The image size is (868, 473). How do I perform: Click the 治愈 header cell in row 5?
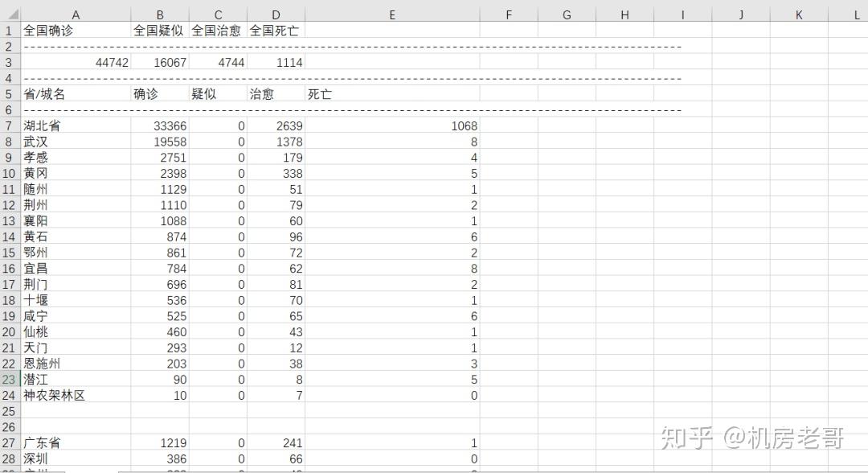click(x=276, y=94)
